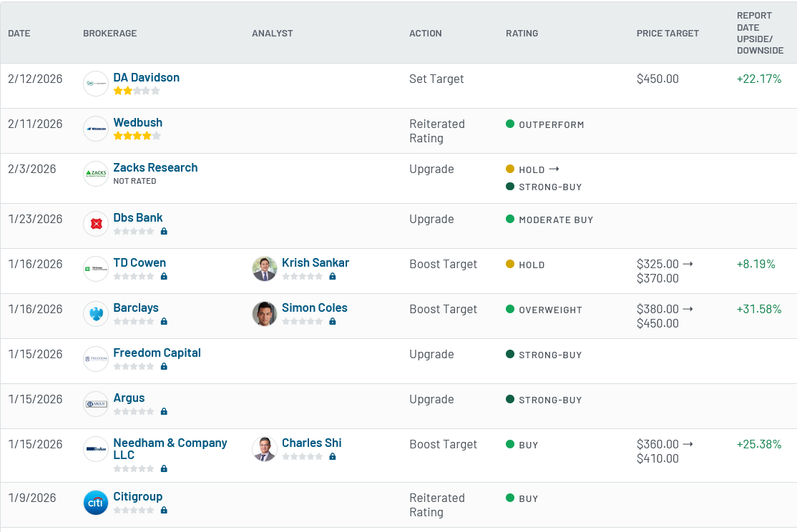
Task: Click the Wedbush brokerage logo
Action: (96, 129)
